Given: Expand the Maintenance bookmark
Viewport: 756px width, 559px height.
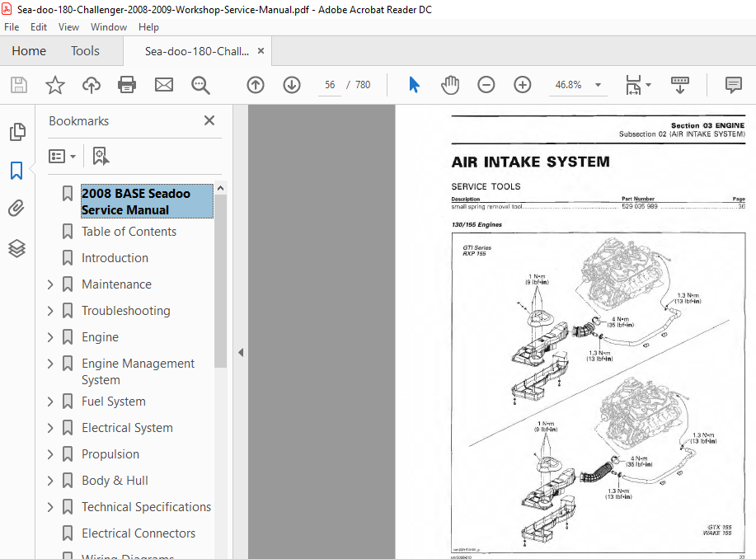Looking at the screenshot, I should (x=50, y=284).
